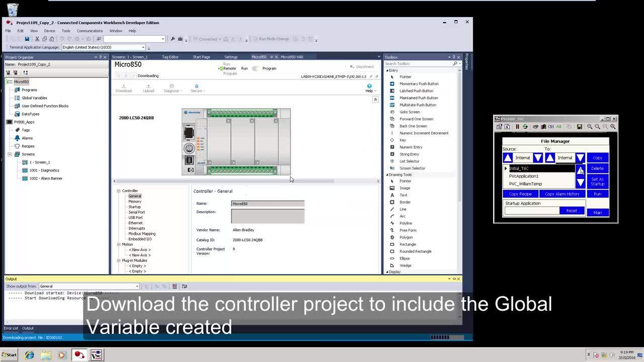Switch to the Tag Editor tab
The image size is (644, 362).
(170, 57)
